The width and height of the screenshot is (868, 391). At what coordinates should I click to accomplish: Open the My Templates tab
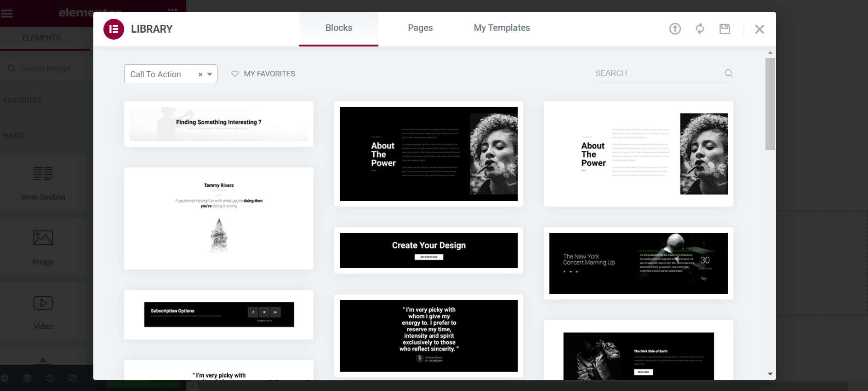tap(502, 28)
